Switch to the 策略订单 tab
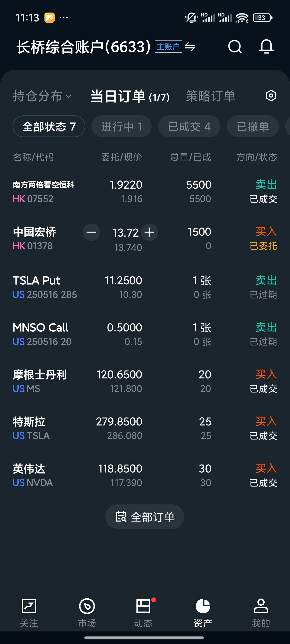The height and width of the screenshot is (644, 290). (x=210, y=96)
